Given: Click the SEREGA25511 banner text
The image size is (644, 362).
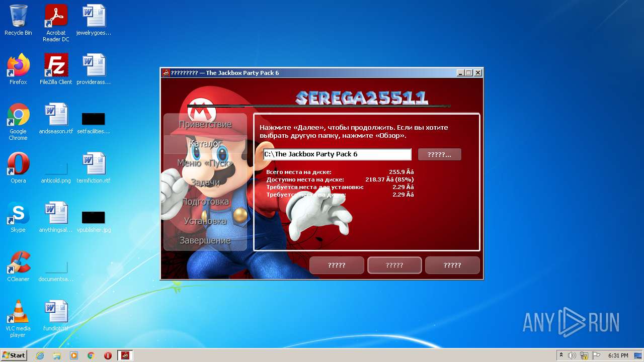Looking at the screenshot, I should point(361,98).
